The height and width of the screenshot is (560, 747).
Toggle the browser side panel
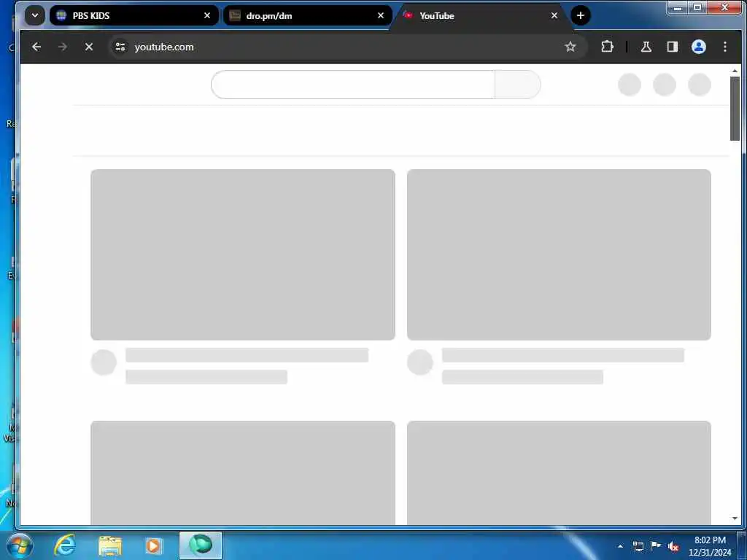pyautogui.click(x=672, y=47)
